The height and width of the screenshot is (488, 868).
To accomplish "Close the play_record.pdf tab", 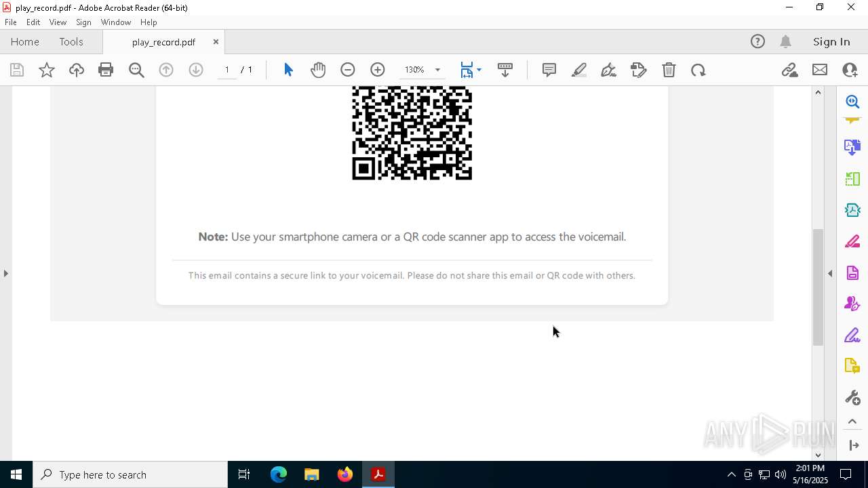I will 216,41.
